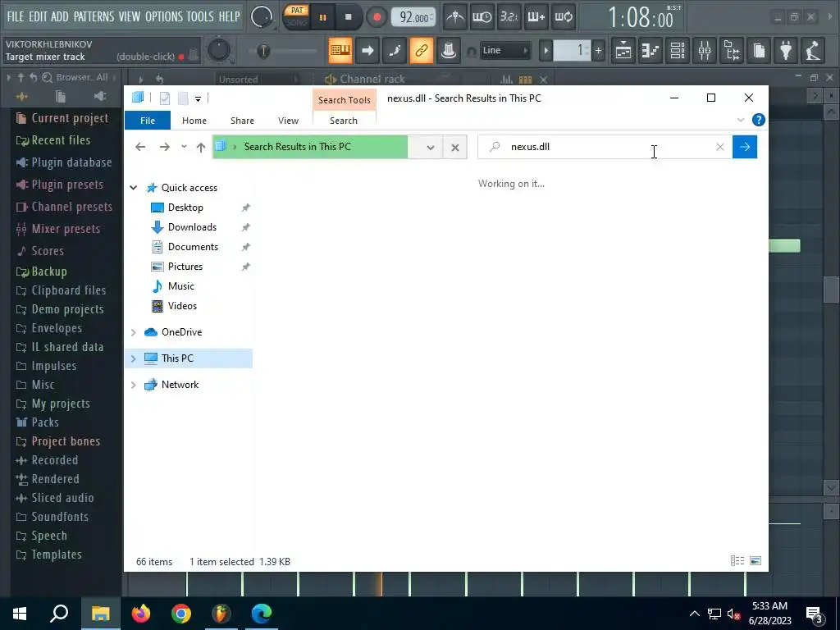
Task: Open Firefox from the taskbar
Action: coord(141,614)
